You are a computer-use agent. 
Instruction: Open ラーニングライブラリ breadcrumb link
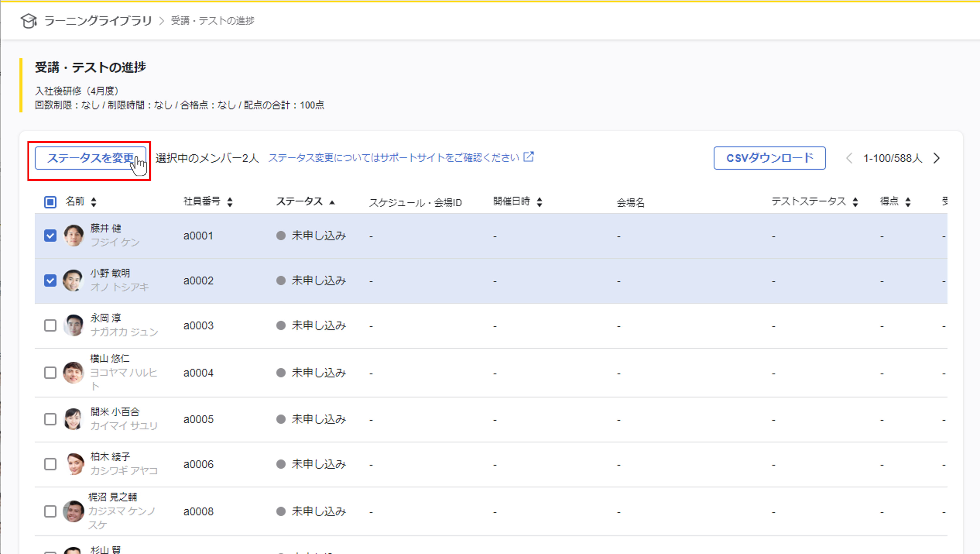point(98,21)
